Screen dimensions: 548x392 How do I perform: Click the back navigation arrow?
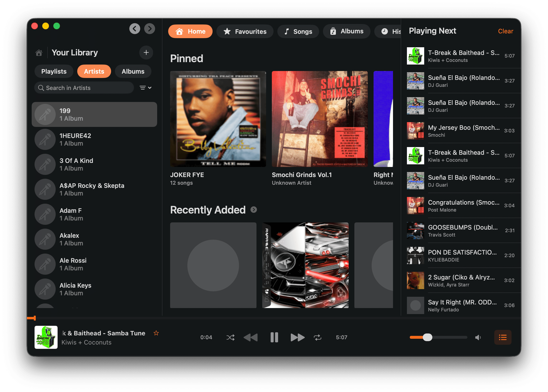(x=135, y=29)
